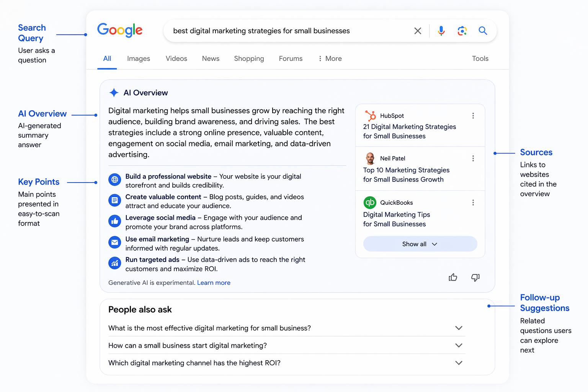Open the More search options menu
Viewport: 588px width, 392px height.
330,58
